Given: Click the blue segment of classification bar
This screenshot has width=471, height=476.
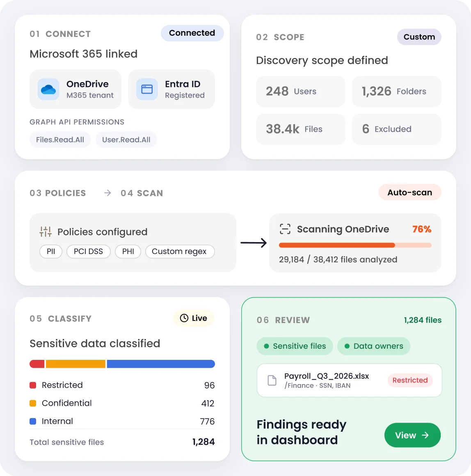Looking at the screenshot, I should (x=161, y=364).
